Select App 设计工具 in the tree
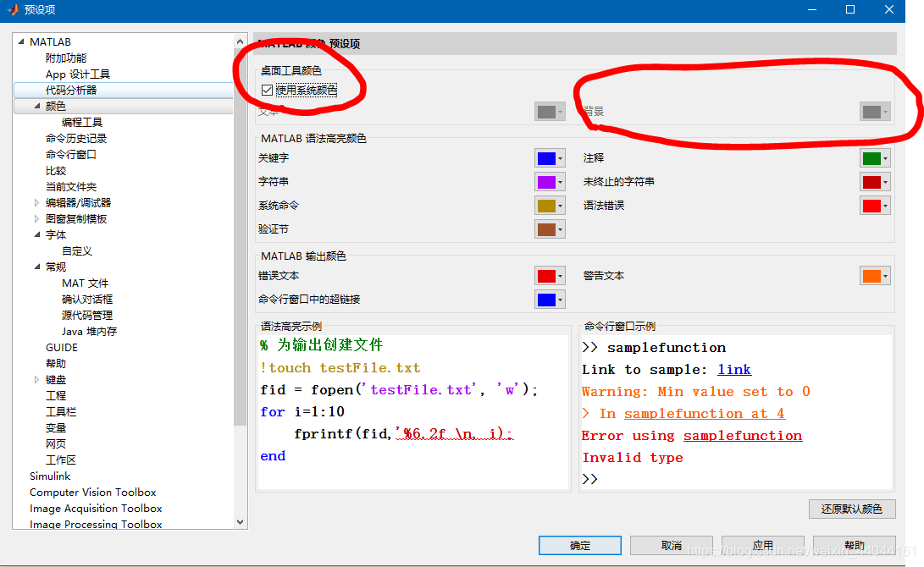 [78, 74]
